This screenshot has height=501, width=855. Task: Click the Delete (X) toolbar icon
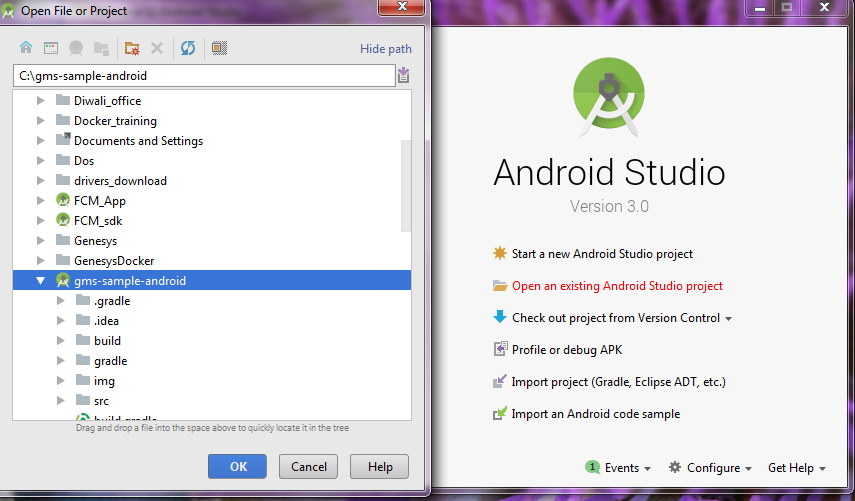(156, 48)
